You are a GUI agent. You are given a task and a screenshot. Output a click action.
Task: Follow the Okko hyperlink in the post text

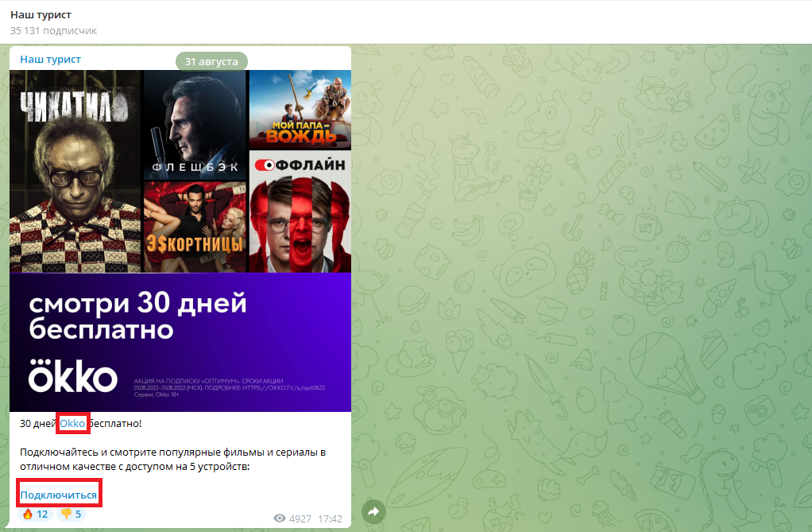[72, 424]
